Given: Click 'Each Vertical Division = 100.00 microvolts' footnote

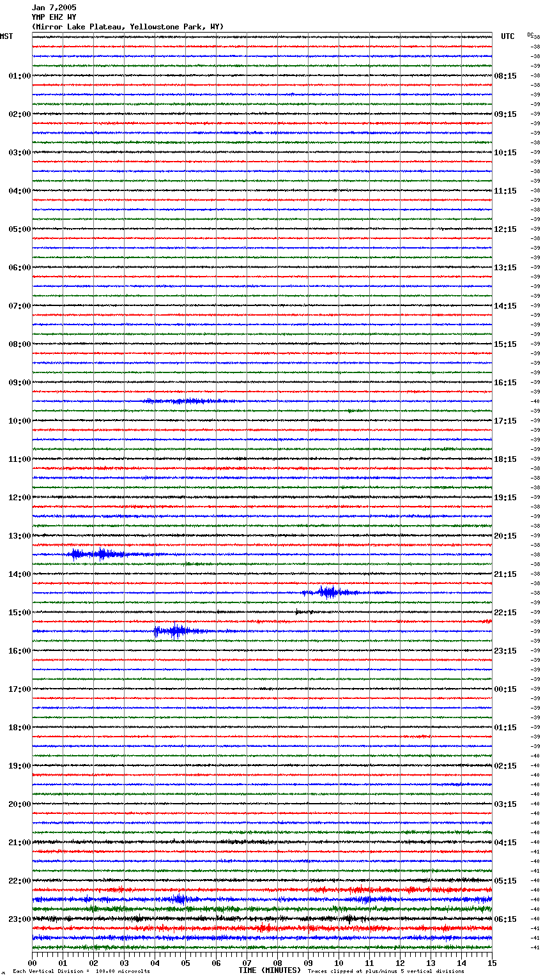Looking at the screenshot, I should tap(81, 971).
